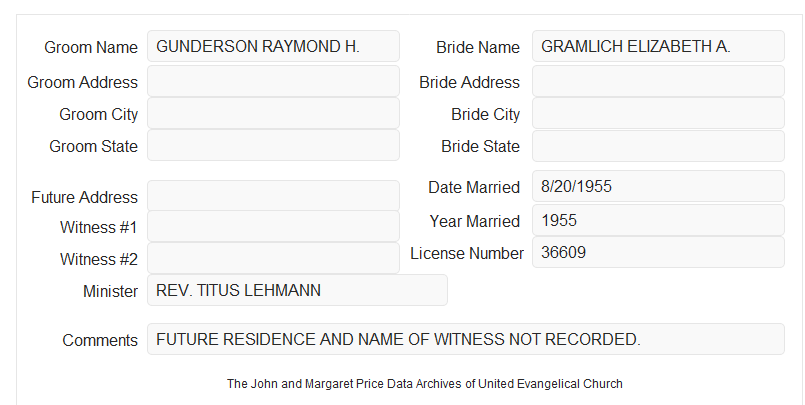Click the empty Bride City field
This screenshot has height=405, width=805.
658,113
